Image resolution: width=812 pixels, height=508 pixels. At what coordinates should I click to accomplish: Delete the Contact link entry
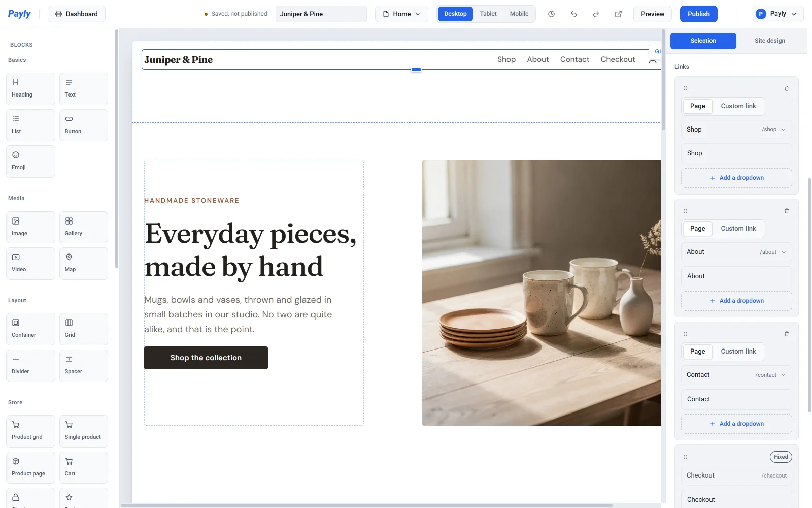pyautogui.click(x=787, y=334)
